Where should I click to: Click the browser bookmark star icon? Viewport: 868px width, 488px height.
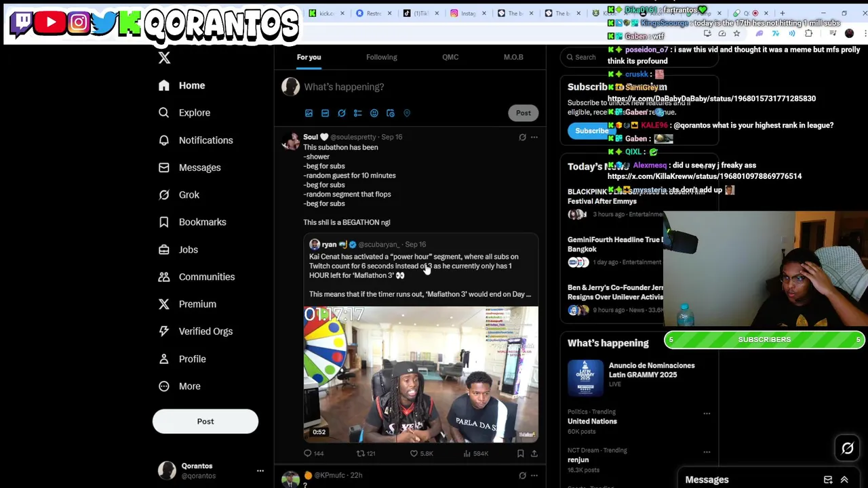click(736, 33)
